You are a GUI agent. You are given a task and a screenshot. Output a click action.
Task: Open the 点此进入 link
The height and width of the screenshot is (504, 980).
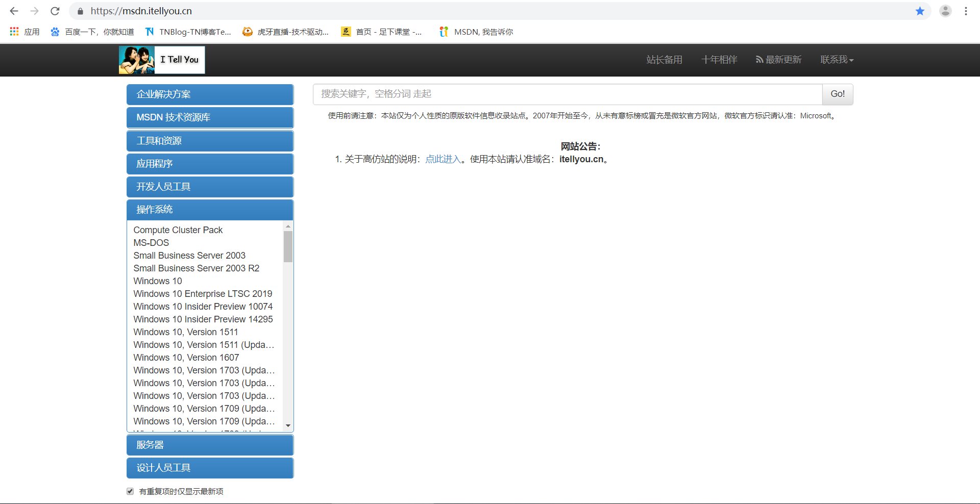(x=443, y=159)
